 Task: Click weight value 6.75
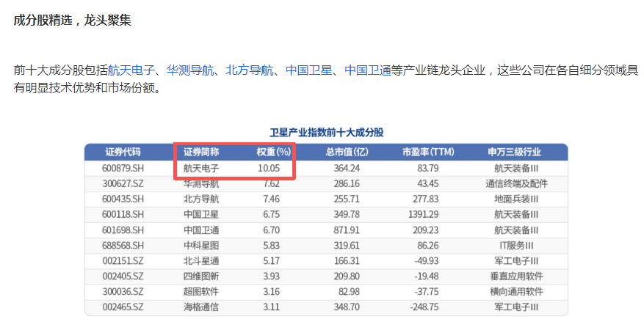click(x=272, y=214)
